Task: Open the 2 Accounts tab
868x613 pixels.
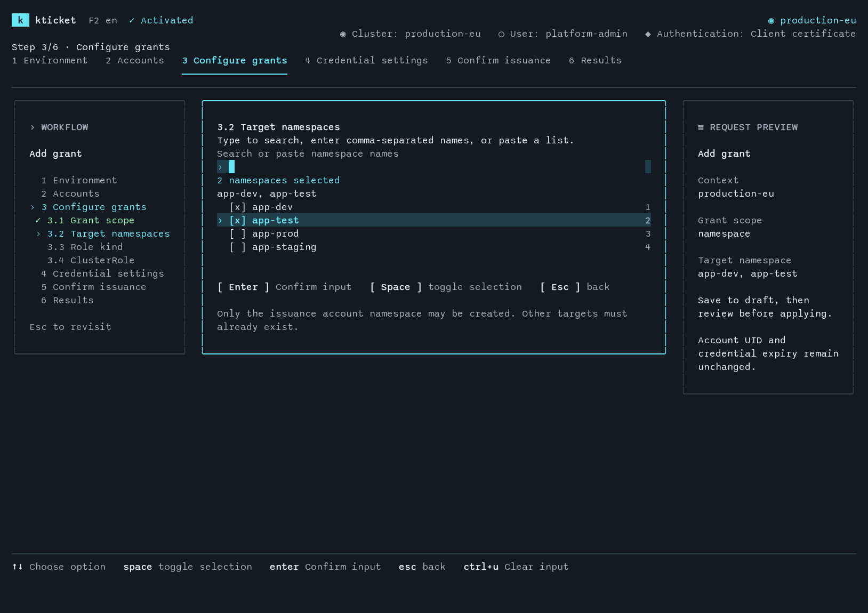Action: (135, 60)
